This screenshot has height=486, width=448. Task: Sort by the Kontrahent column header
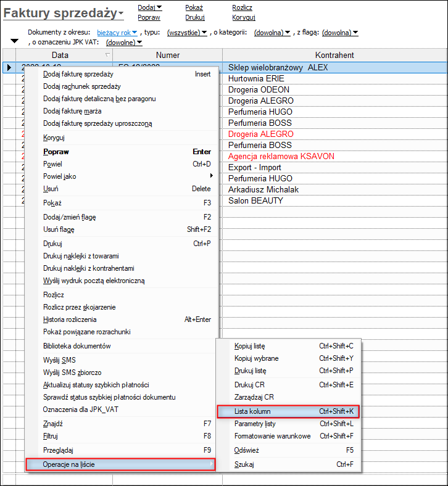pos(334,55)
